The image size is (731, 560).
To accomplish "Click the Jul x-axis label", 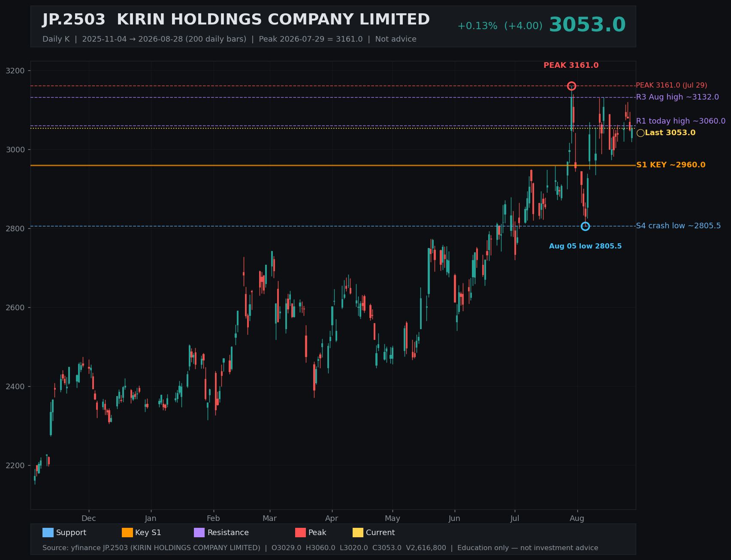I will click(x=515, y=518).
